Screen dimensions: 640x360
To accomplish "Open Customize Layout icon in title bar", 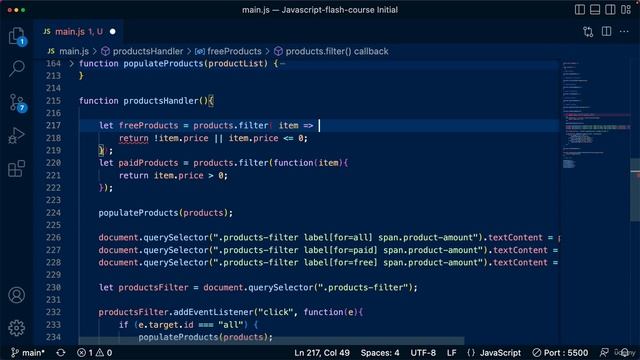I will pyautogui.click(x=626, y=10).
